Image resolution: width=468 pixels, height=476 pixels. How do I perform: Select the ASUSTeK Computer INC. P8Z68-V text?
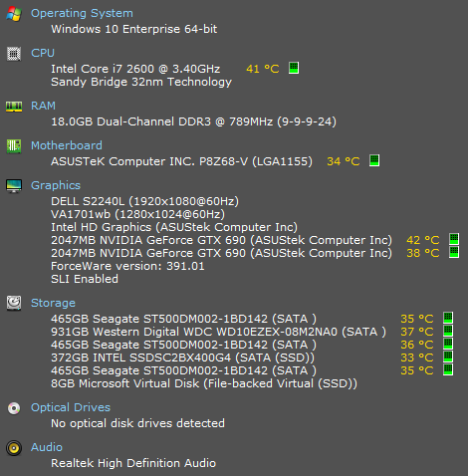(149, 161)
